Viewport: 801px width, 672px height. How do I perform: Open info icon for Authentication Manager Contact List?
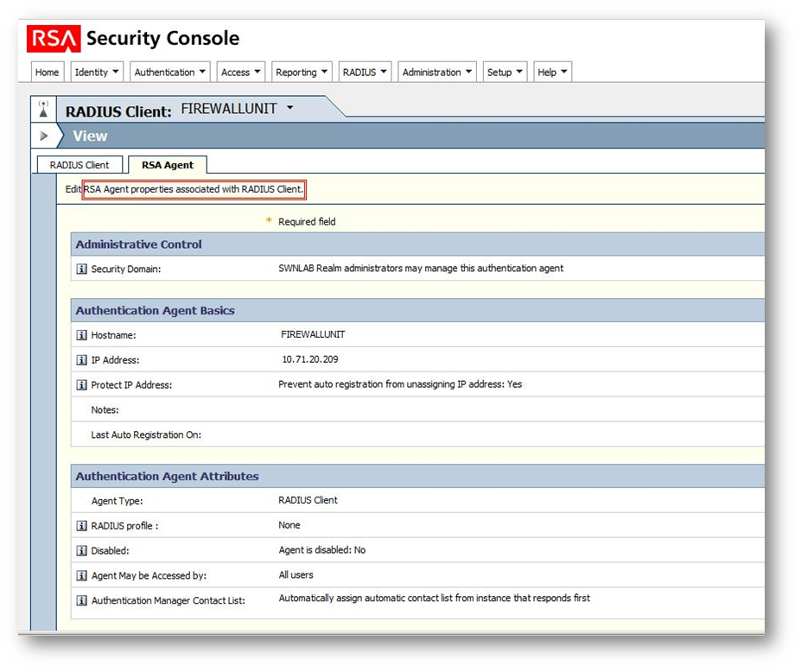pos(81,600)
